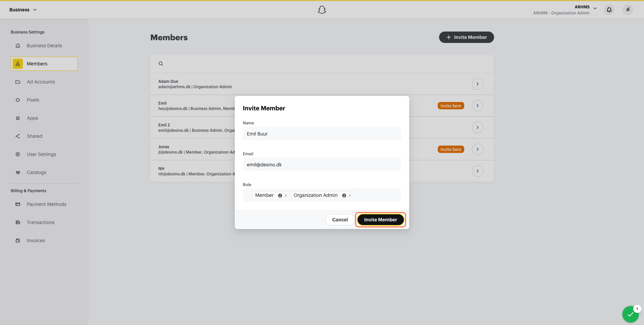Click Invite Sent badge for Jonas
The image size is (644, 325).
451,149
